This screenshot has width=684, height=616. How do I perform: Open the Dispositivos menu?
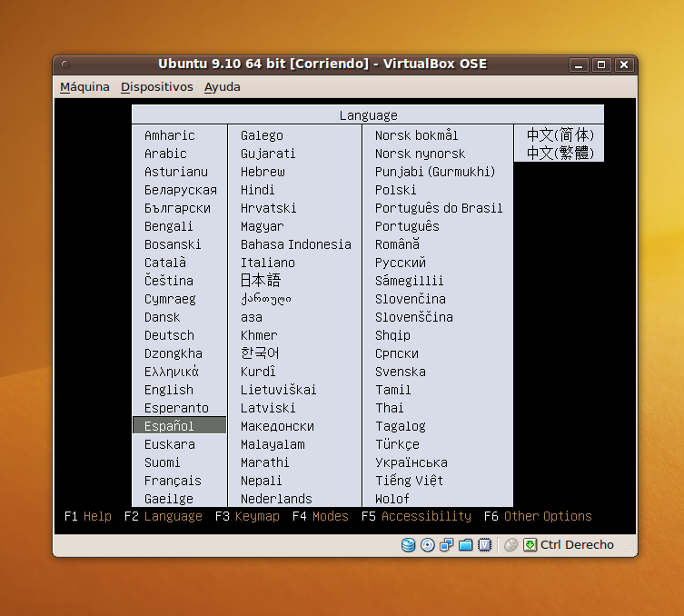(156, 87)
